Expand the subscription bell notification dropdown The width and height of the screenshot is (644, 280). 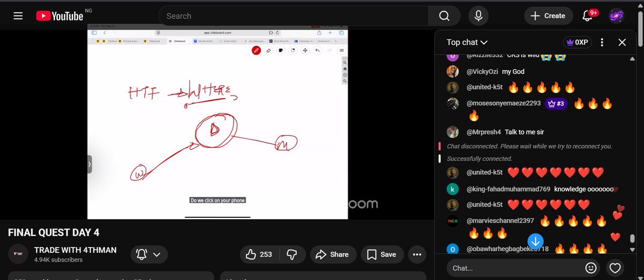tap(148, 254)
